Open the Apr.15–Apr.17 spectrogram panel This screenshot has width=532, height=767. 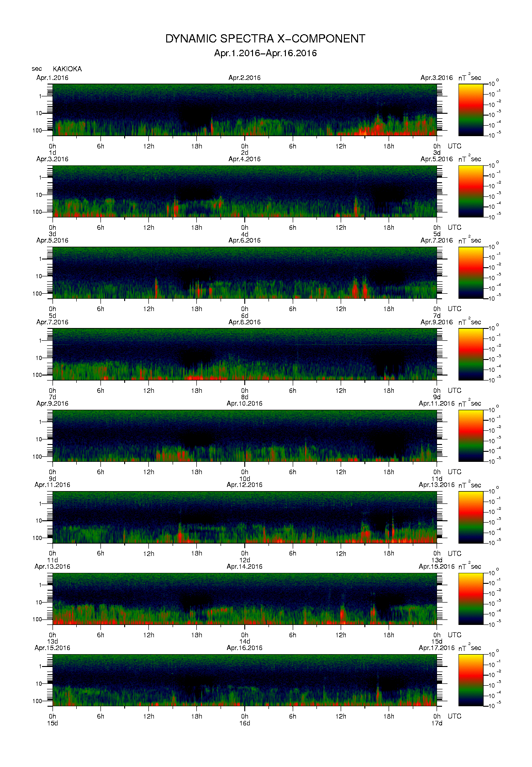click(245, 680)
